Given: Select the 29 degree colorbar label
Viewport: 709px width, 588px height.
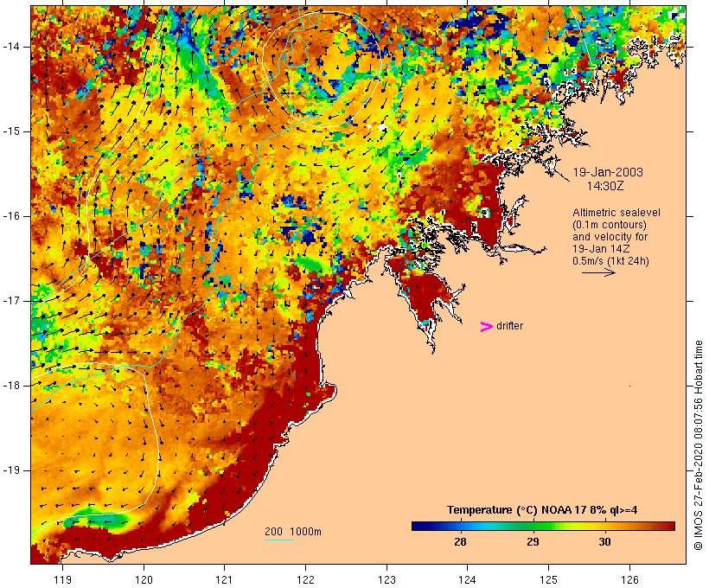Looking at the screenshot, I should tap(533, 542).
